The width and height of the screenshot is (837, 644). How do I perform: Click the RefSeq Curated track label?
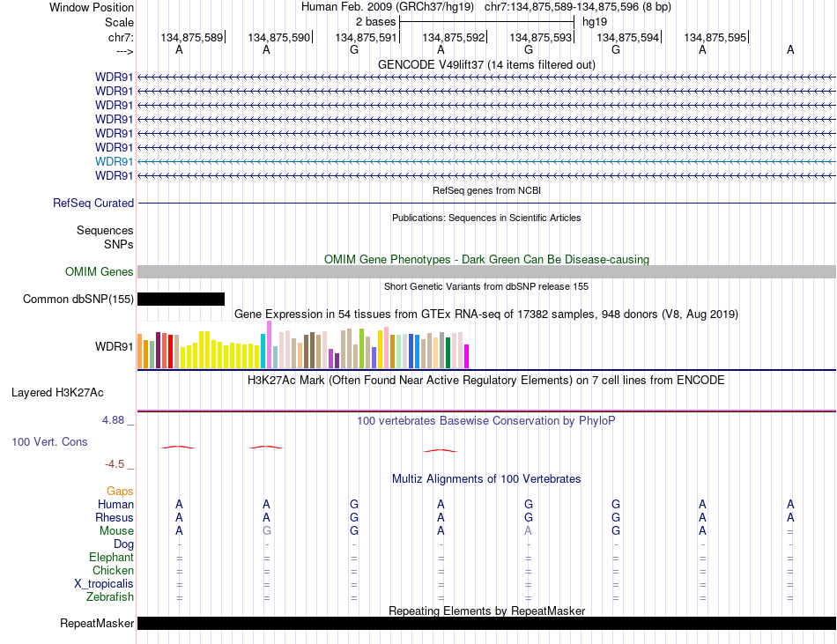tap(93, 203)
